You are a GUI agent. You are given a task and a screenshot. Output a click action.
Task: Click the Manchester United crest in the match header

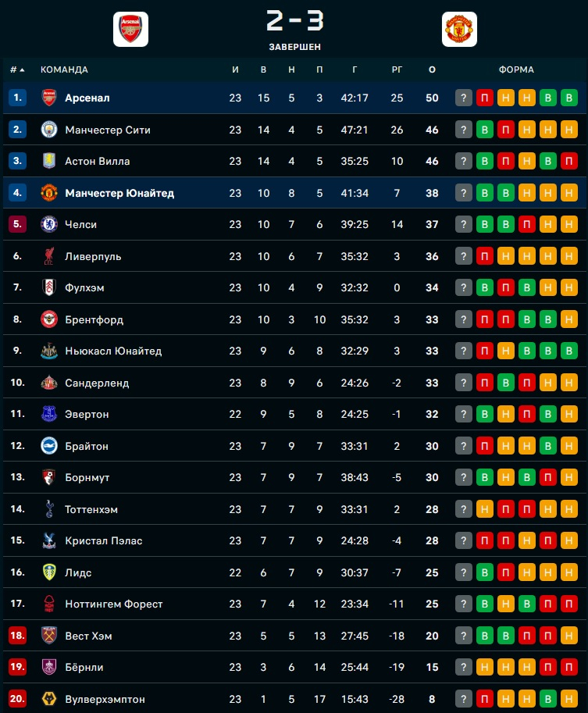[459, 30]
